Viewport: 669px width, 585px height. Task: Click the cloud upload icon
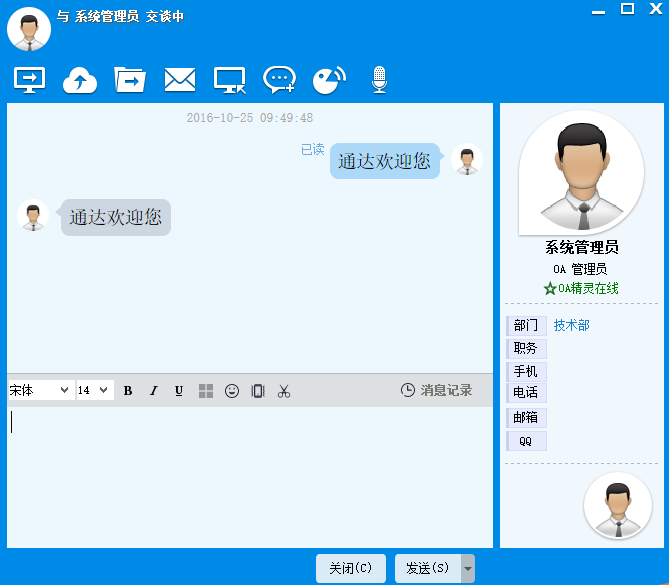coord(80,80)
